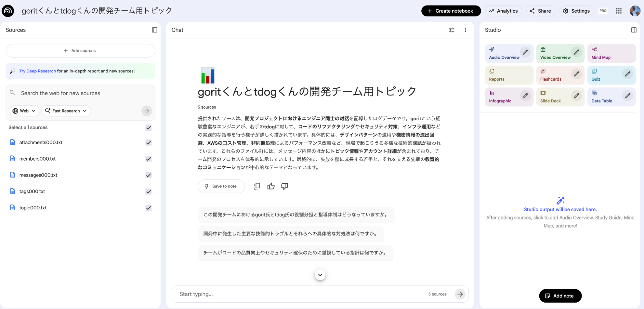Open chat more options menu
This screenshot has height=309, width=644.
point(465,30)
